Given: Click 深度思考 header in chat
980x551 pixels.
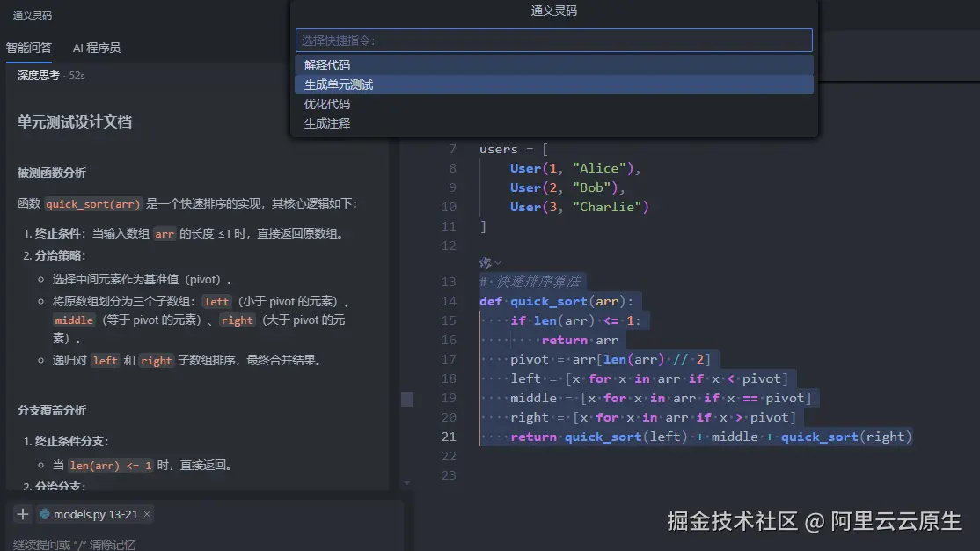Looking at the screenshot, I should tap(38, 76).
